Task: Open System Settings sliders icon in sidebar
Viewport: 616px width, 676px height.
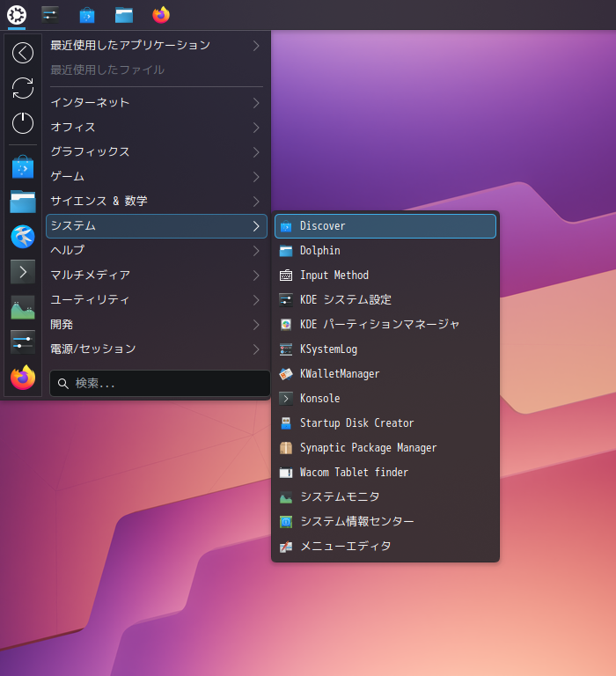Action: pyautogui.click(x=23, y=342)
